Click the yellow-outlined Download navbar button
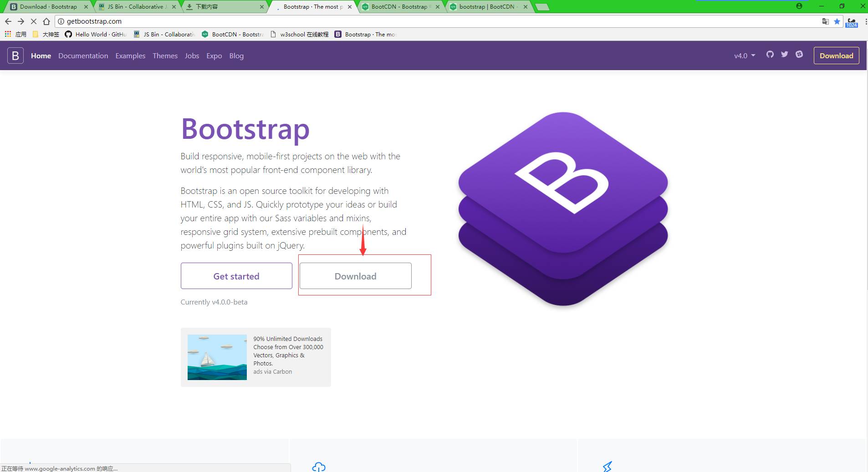This screenshot has height=472, width=868. tap(836, 56)
